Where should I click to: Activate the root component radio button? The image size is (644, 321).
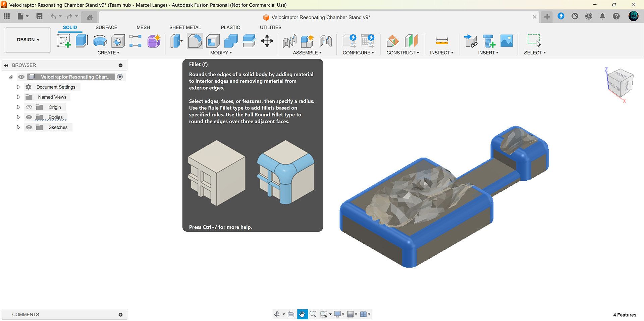120,77
